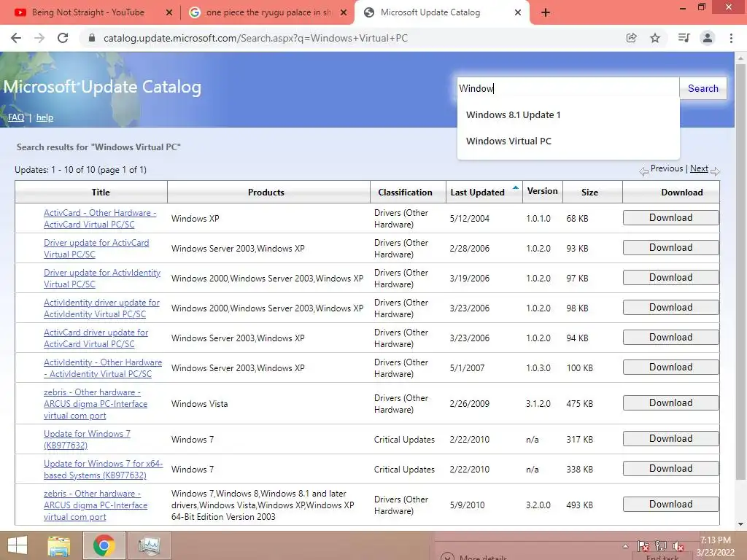
Task: Open Driver update for ActivCard Virtual PC/SC link
Action: coord(96,249)
